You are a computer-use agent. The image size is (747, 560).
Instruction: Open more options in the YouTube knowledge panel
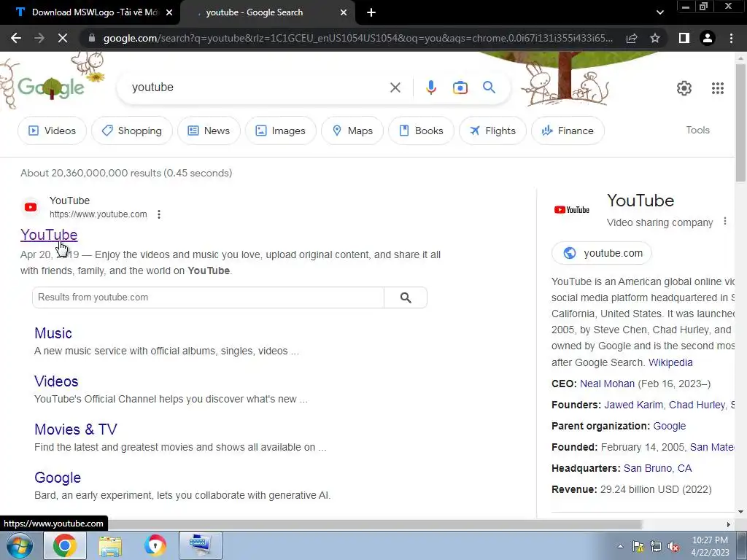pos(724,222)
